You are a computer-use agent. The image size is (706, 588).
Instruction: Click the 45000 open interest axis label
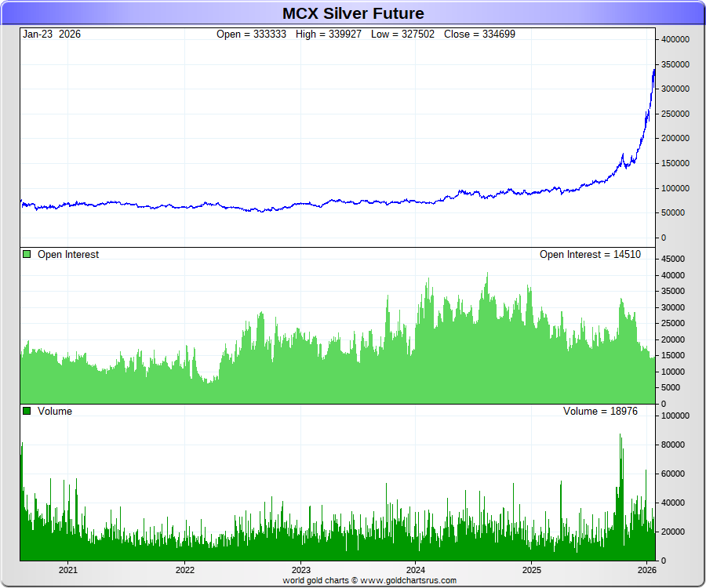[x=673, y=259]
